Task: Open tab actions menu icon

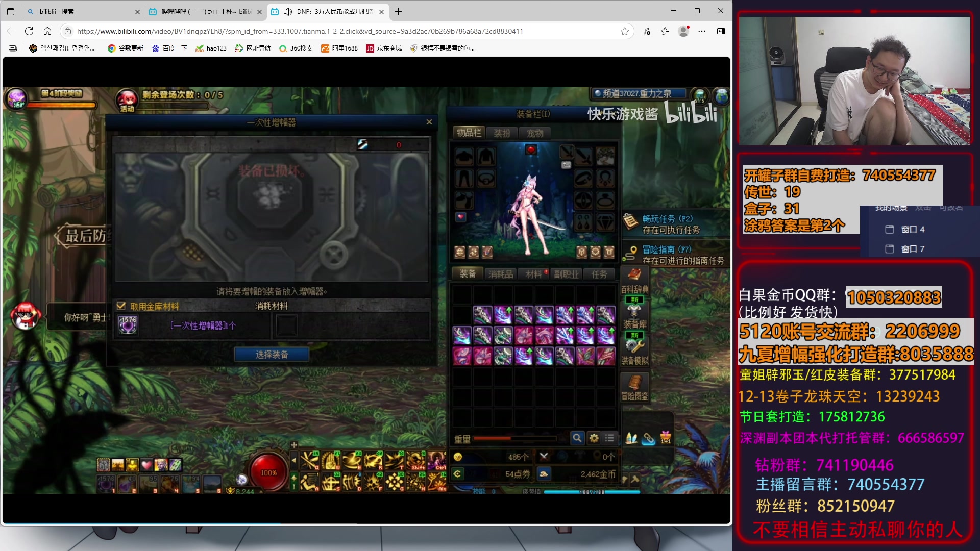Action: 11,11
